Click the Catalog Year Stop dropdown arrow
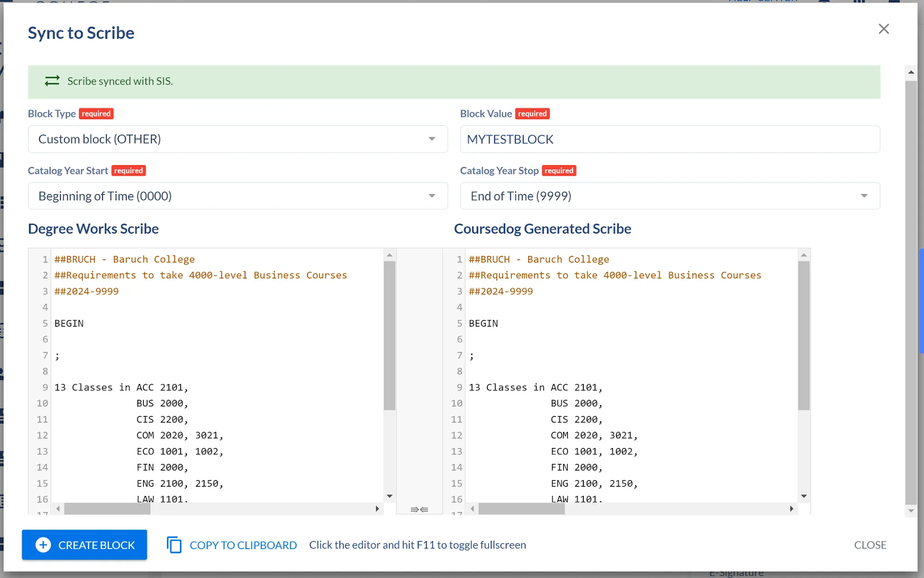Viewport: 924px width, 578px height. pos(864,196)
